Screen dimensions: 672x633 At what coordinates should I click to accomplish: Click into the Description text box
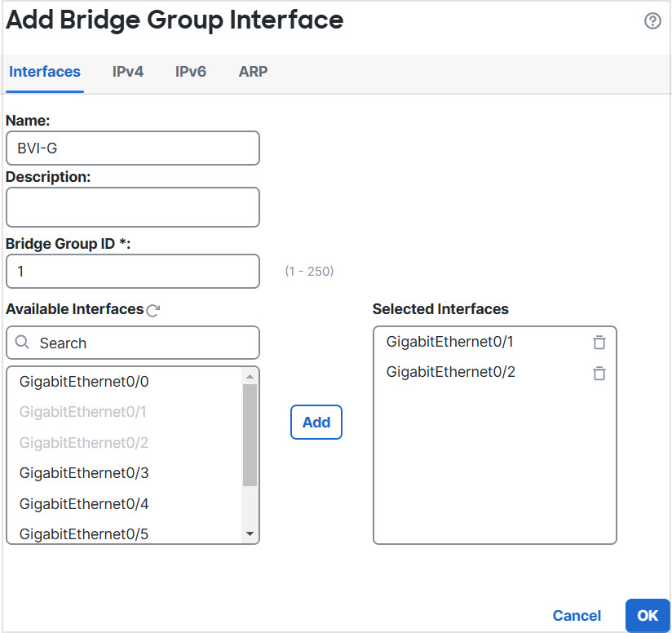click(133, 207)
